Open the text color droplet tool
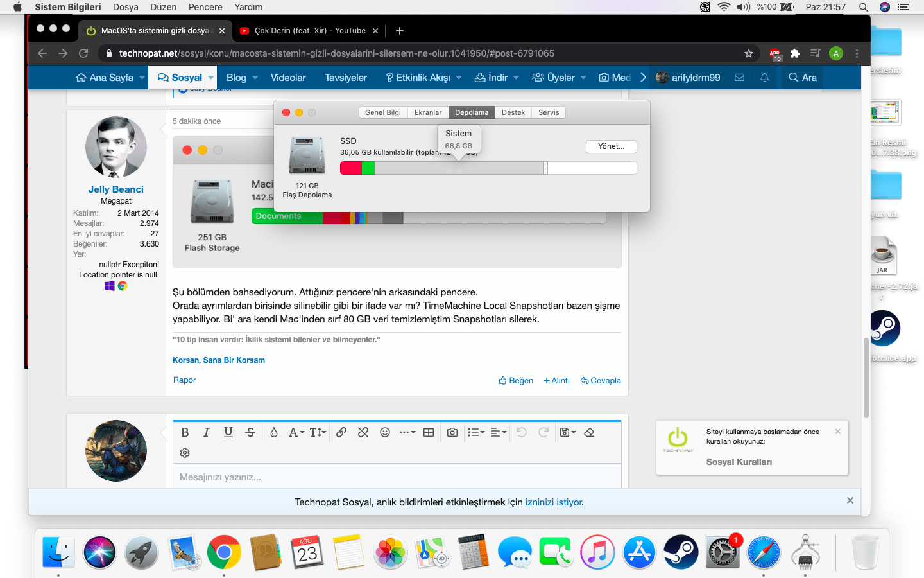Screen dimensions: 924x578 [x=274, y=432]
